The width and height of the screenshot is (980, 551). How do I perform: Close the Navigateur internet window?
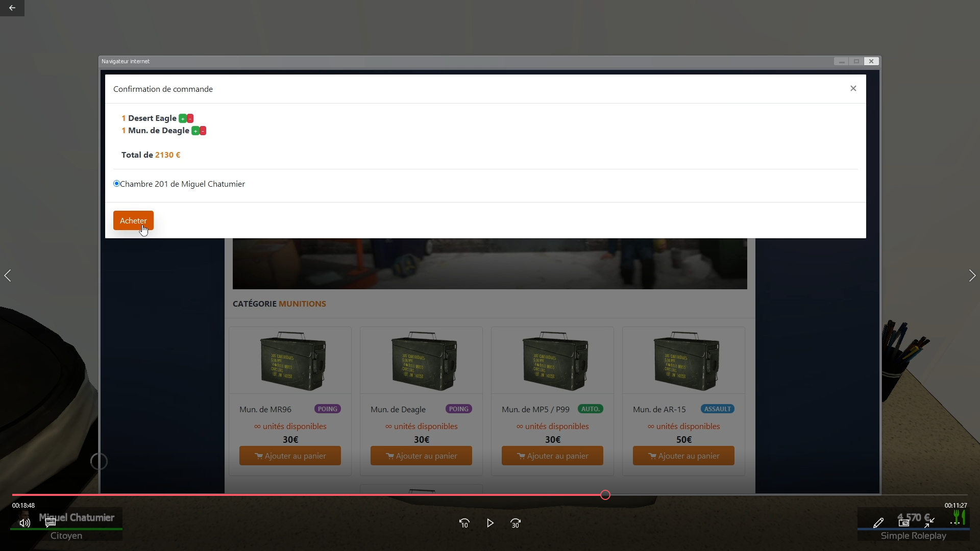871,61
